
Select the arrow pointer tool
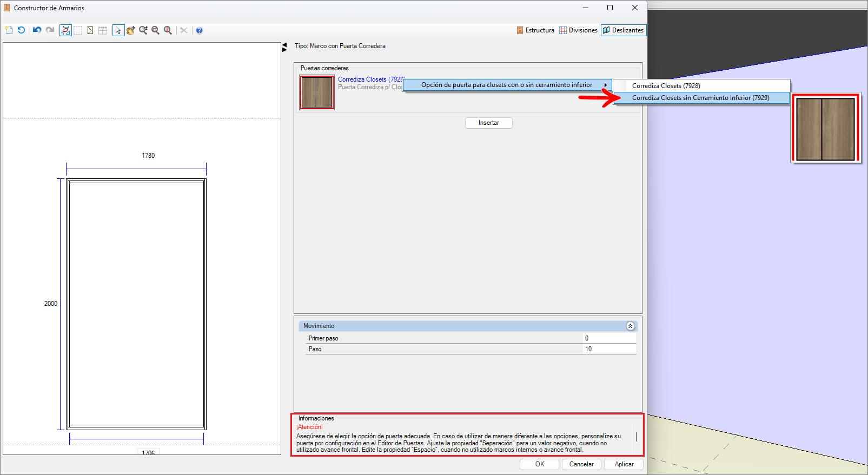(x=118, y=30)
